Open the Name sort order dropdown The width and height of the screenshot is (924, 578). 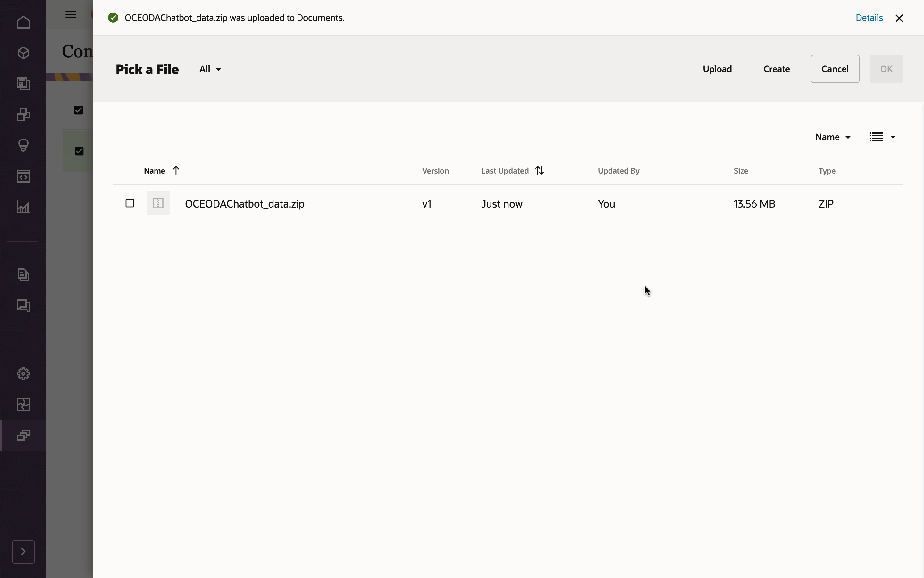(832, 136)
